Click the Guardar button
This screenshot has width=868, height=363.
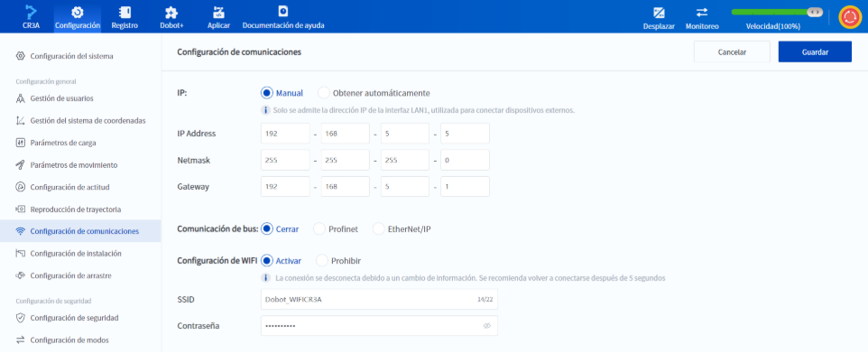point(815,52)
